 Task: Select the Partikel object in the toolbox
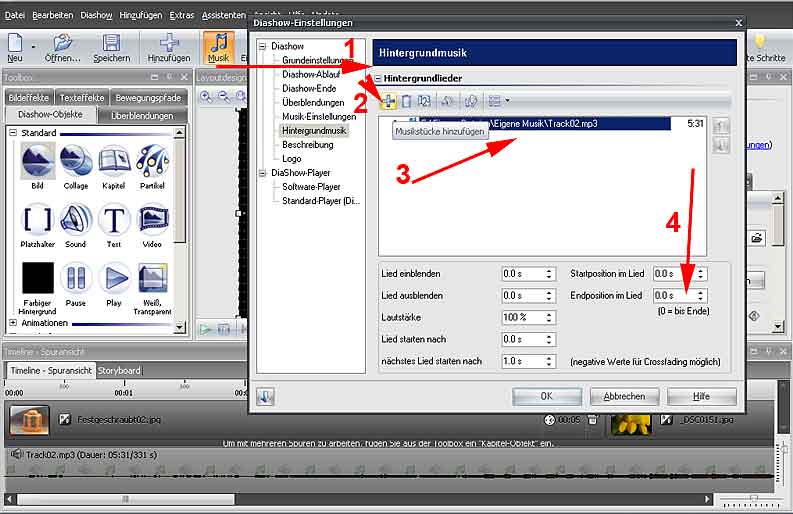click(x=152, y=161)
